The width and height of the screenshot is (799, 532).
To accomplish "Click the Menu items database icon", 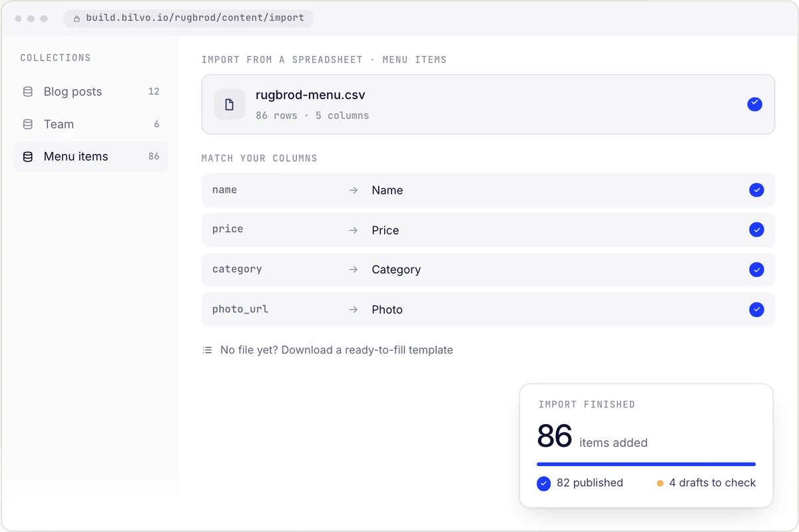I will coord(28,157).
